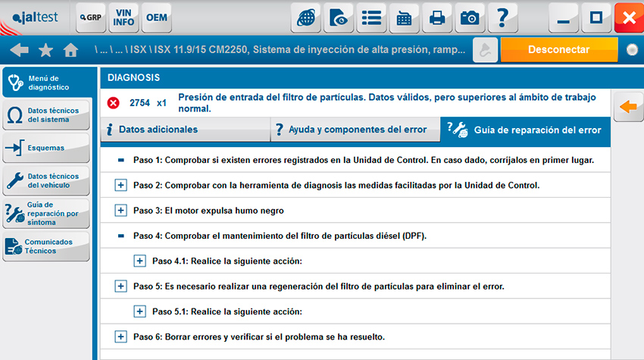Close the Jaltest application

coord(629,17)
